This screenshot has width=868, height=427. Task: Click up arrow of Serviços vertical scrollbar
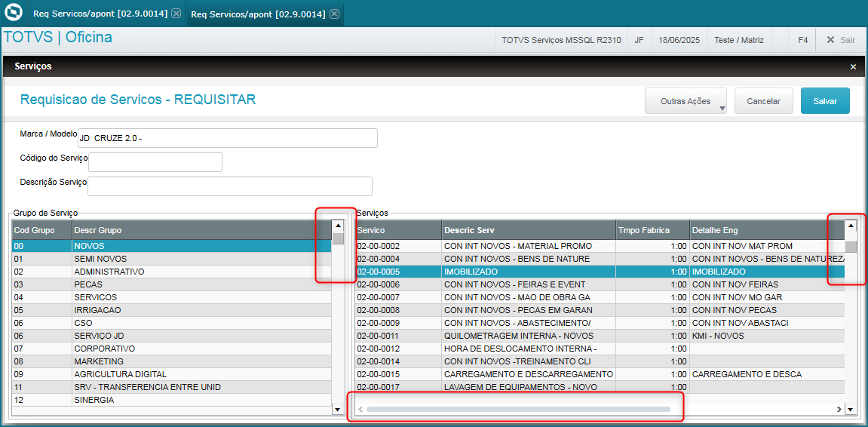point(851,226)
